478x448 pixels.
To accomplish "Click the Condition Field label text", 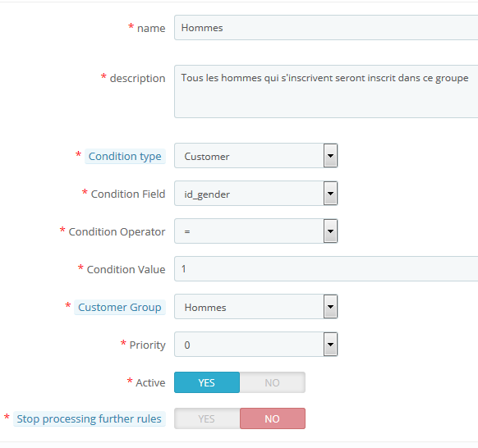I will click(128, 194).
